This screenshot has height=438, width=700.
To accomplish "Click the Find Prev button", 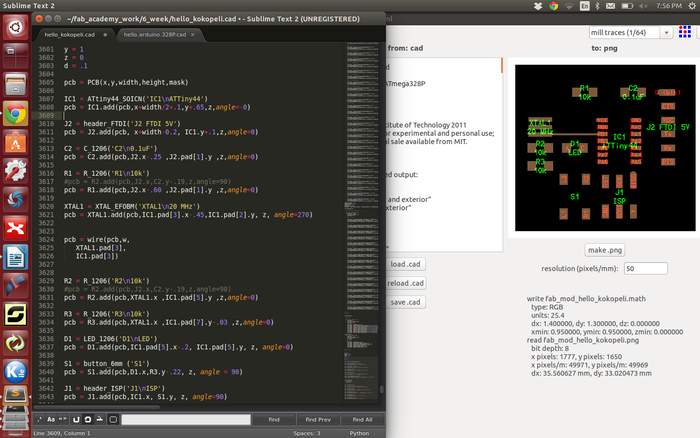I will (x=318, y=419).
